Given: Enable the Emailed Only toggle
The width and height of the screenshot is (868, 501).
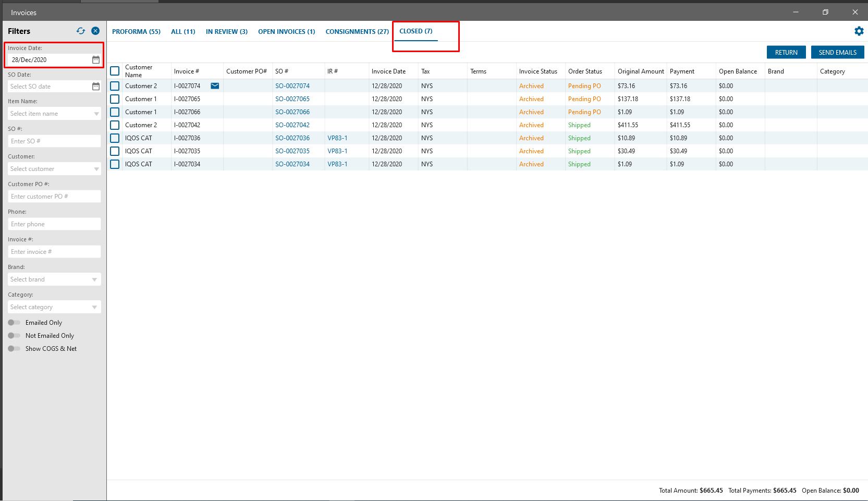Looking at the screenshot, I should [x=14, y=323].
